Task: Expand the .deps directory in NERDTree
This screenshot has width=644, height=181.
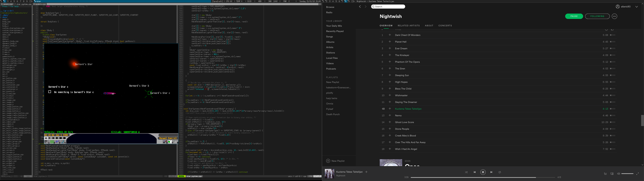Action: point(6,15)
